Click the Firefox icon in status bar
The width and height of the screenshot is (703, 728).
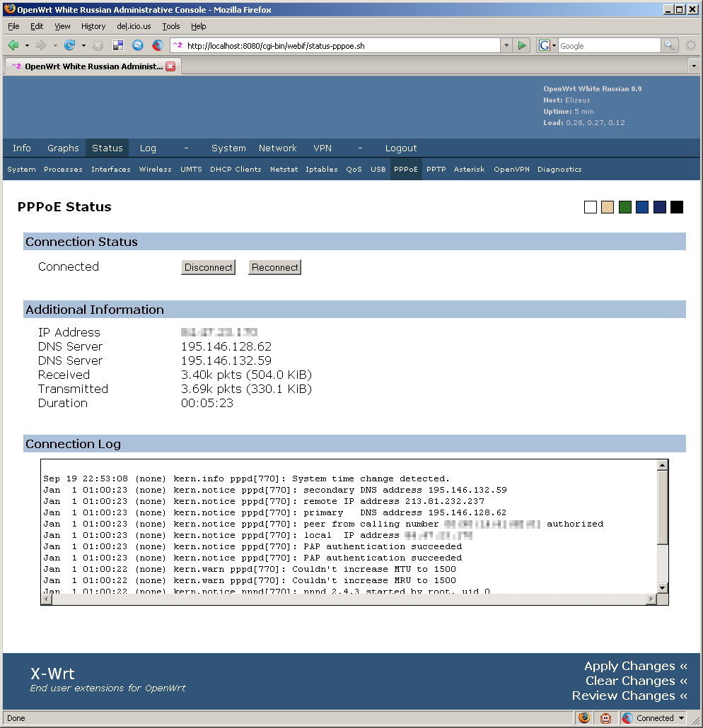pyautogui.click(x=584, y=718)
